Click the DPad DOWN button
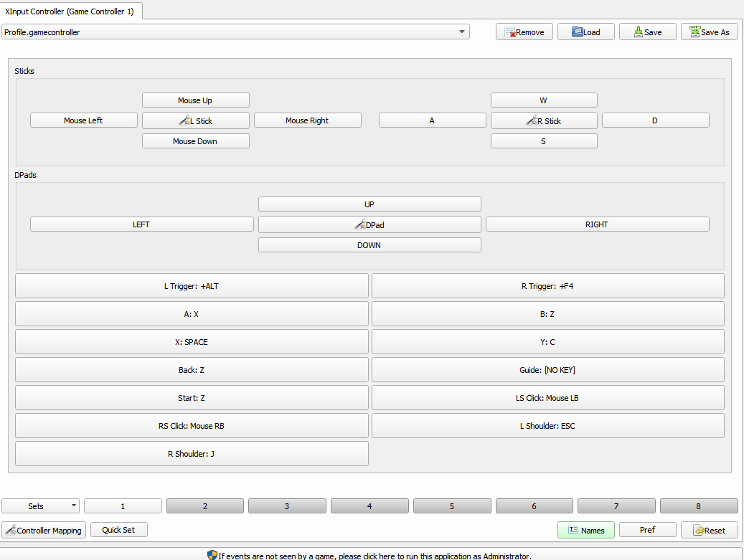Image resolution: width=744 pixels, height=560 pixels. click(x=369, y=245)
